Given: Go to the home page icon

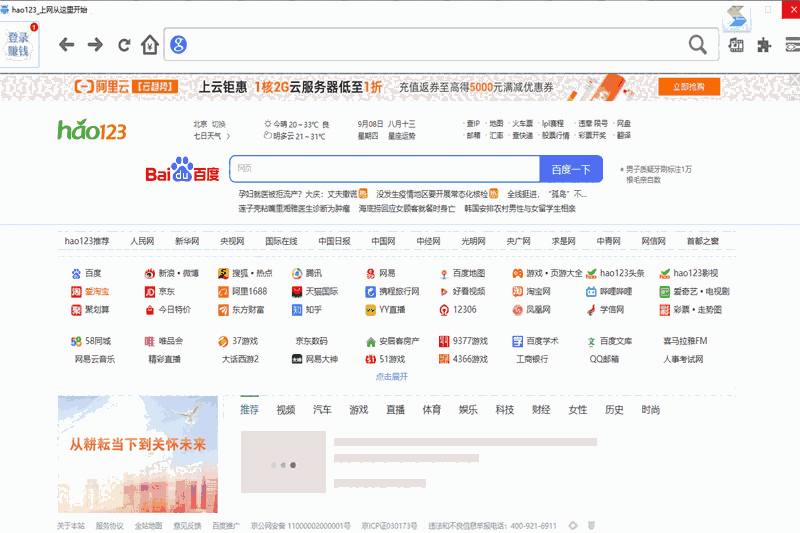Looking at the screenshot, I should point(150,45).
